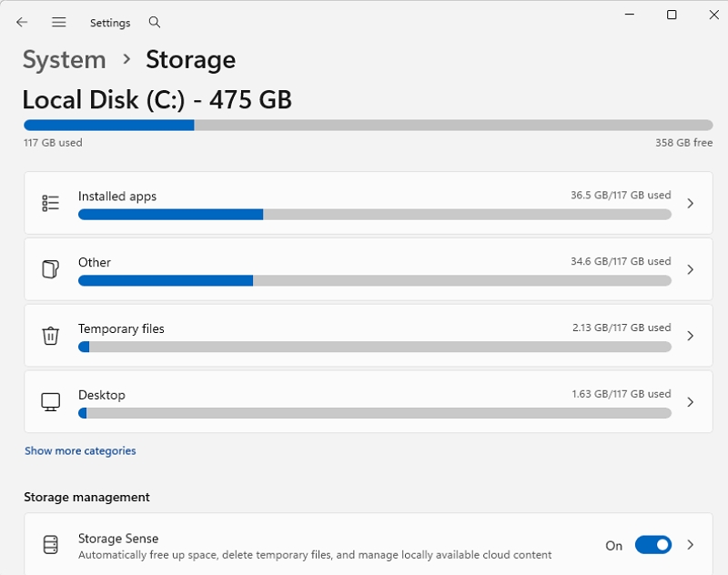Expand the Temporary files chevron
The height and width of the screenshot is (575, 728).
pos(691,336)
